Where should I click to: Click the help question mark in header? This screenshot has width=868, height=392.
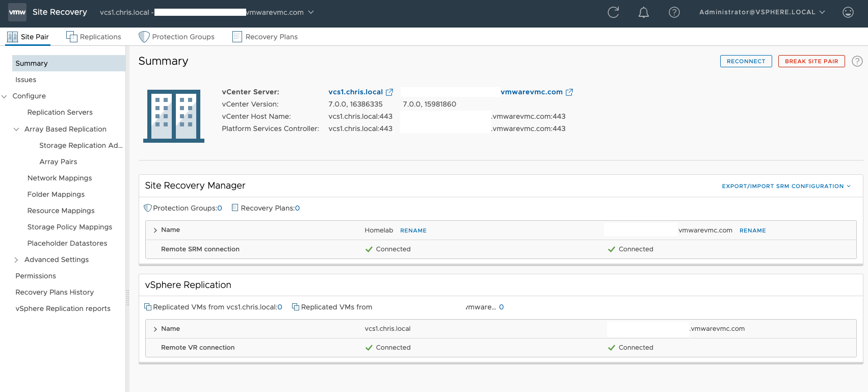[x=674, y=12]
